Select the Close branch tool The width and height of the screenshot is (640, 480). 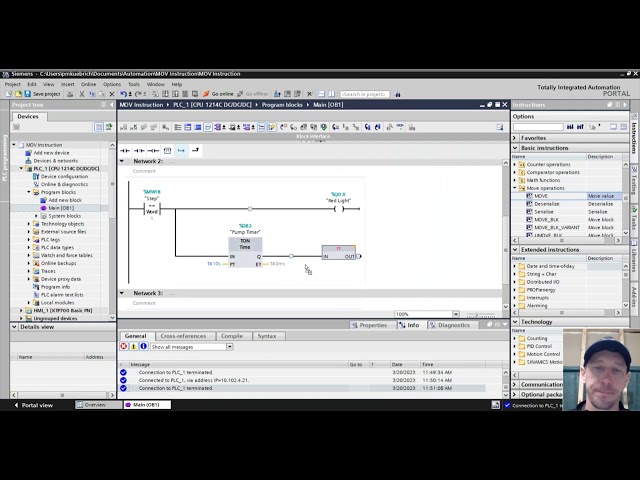[x=195, y=151]
